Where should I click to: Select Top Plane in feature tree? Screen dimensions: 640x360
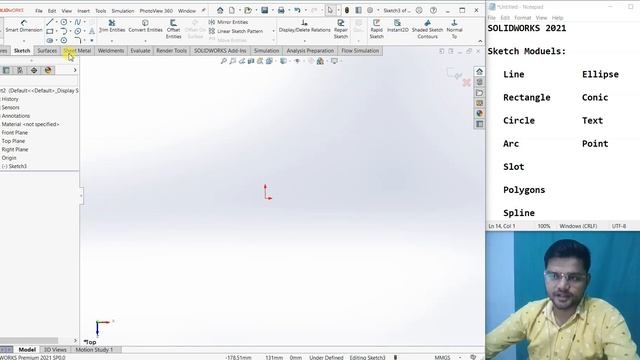point(13,141)
